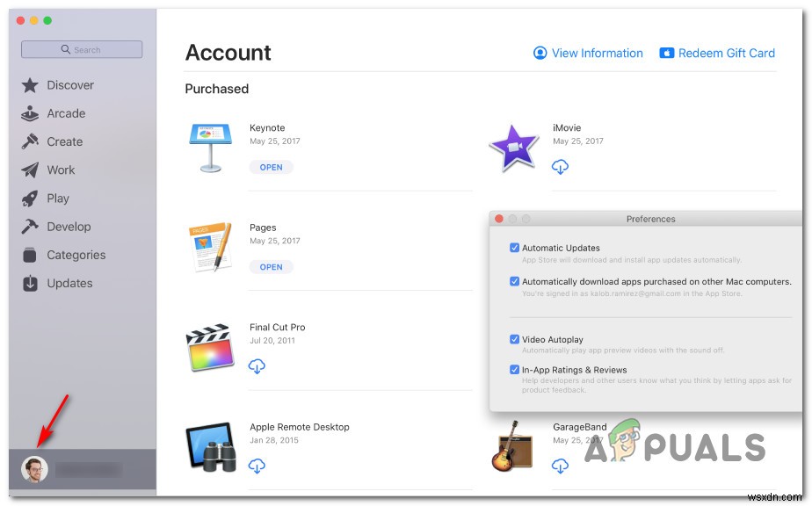812x506 pixels.
Task: Download Apple Remote Desktop via cloud icon
Action: pyautogui.click(x=257, y=466)
